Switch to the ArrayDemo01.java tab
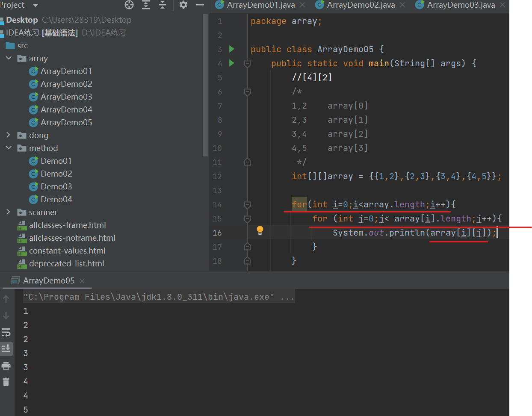This screenshot has height=416, width=532. pos(260,5)
